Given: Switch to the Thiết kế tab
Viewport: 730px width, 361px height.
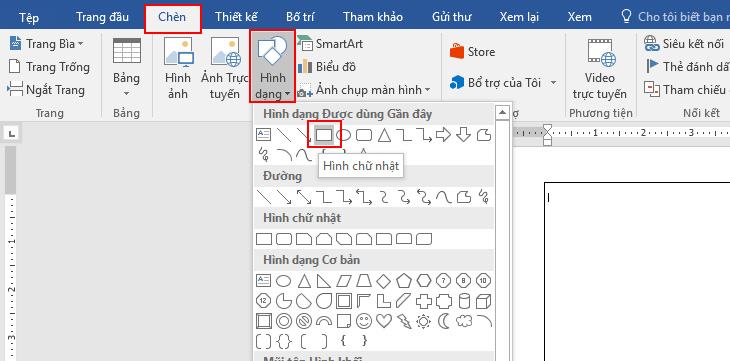Looking at the screenshot, I should click(237, 17).
